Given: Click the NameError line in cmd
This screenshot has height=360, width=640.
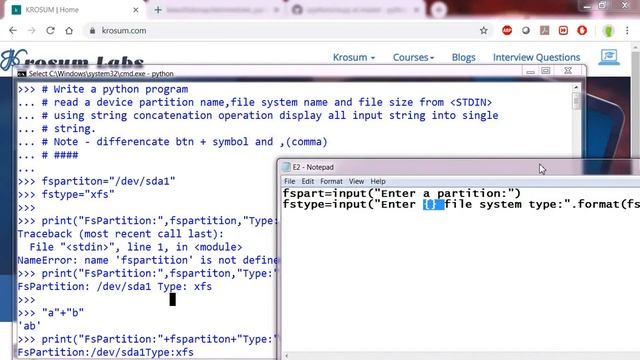Looking at the screenshot, I should coord(148,260).
